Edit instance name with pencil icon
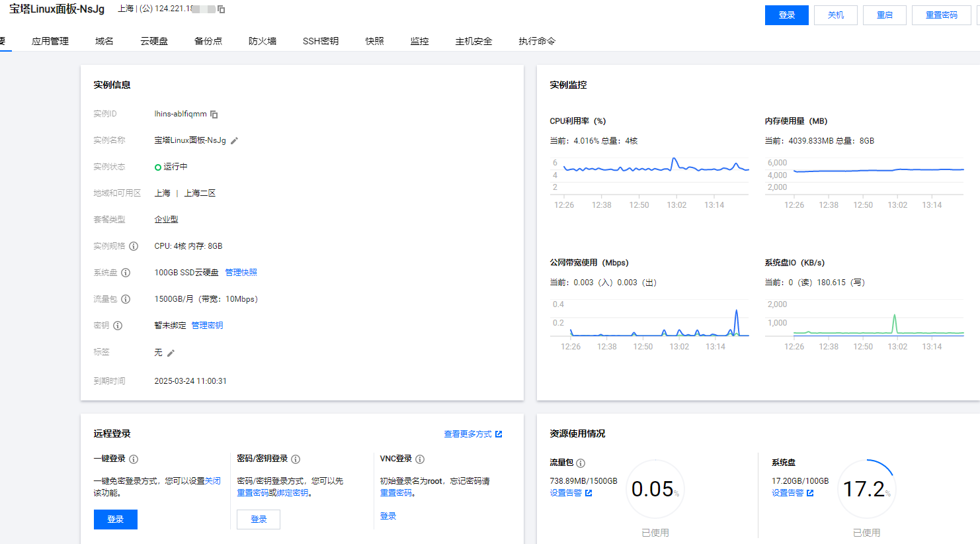Image resolution: width=980 pixels, height=544 pixels. pos(234,141)
